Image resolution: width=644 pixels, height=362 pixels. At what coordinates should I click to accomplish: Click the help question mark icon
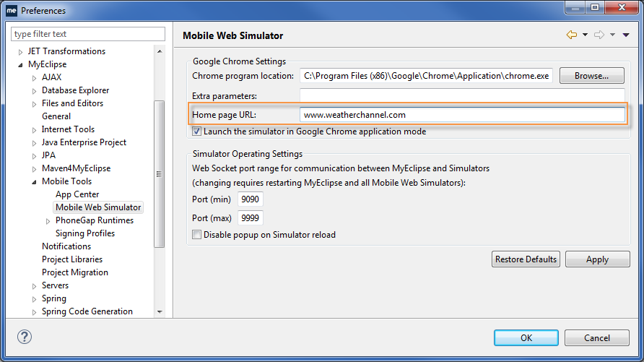point(25,337)
